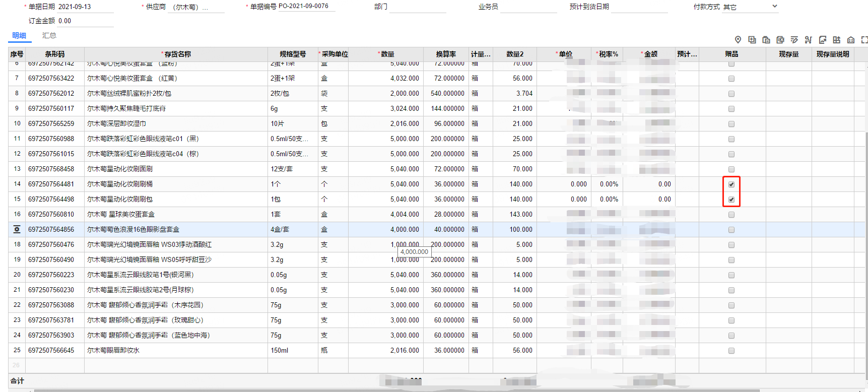Click the 存货名称 column header

pyautogui.click(x=176, y=54)
